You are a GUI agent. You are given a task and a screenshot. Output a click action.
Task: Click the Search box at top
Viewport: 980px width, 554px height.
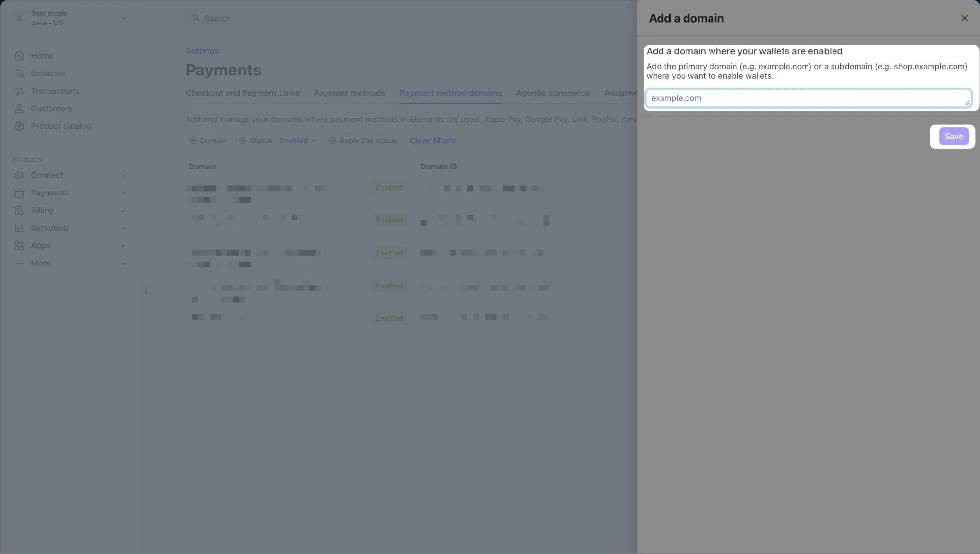tap(292, 18)
